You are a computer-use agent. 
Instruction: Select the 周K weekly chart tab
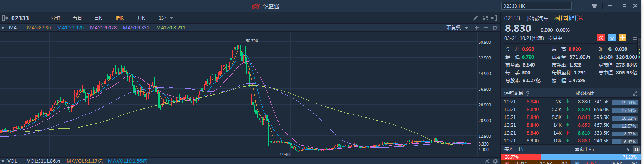[120, 18]
